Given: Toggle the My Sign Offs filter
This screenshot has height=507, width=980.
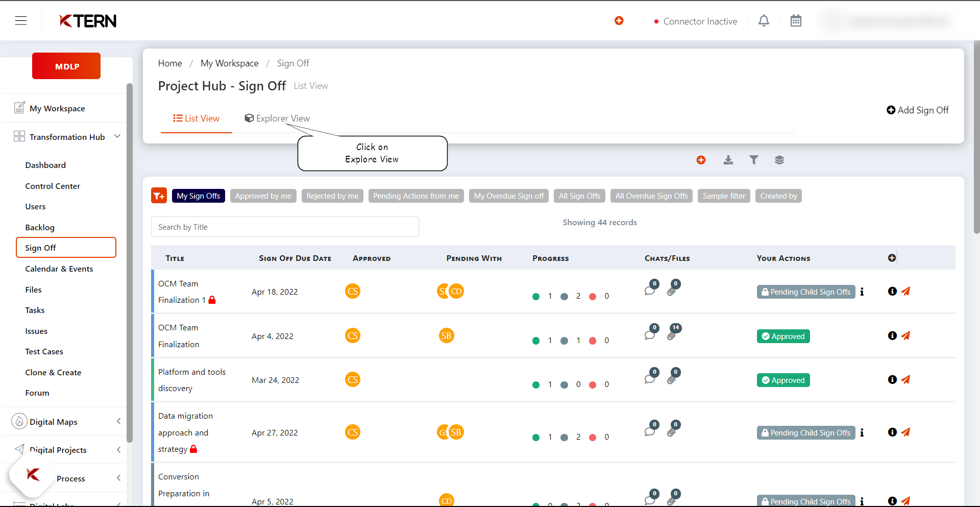Looking at the screenshot, I should pyautogui.click(x=199, y=196).
